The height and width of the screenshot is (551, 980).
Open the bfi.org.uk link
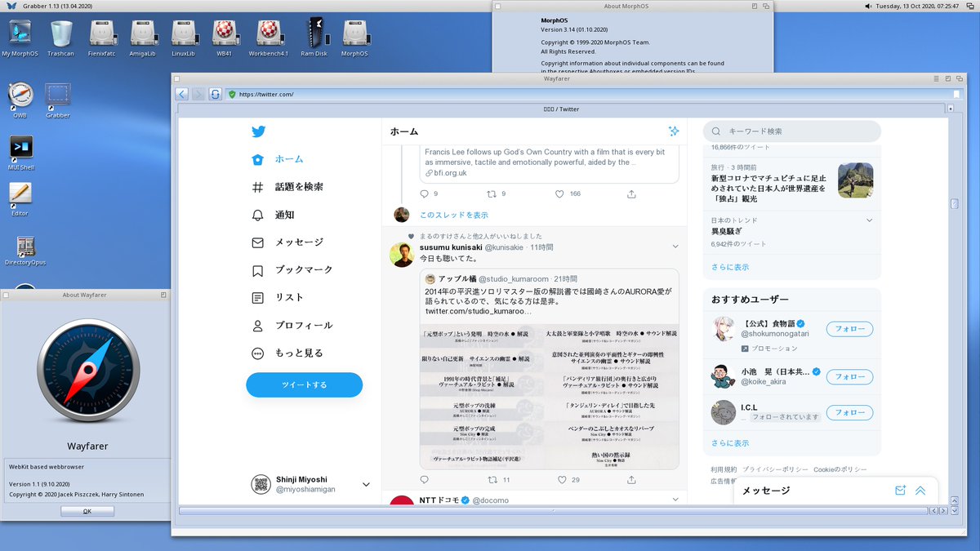pos(451,173)
